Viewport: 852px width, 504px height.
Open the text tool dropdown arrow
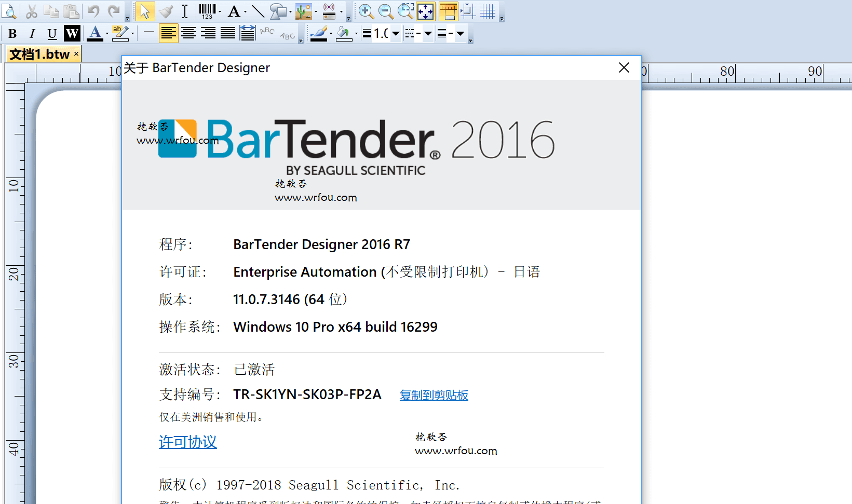[245, 11]
